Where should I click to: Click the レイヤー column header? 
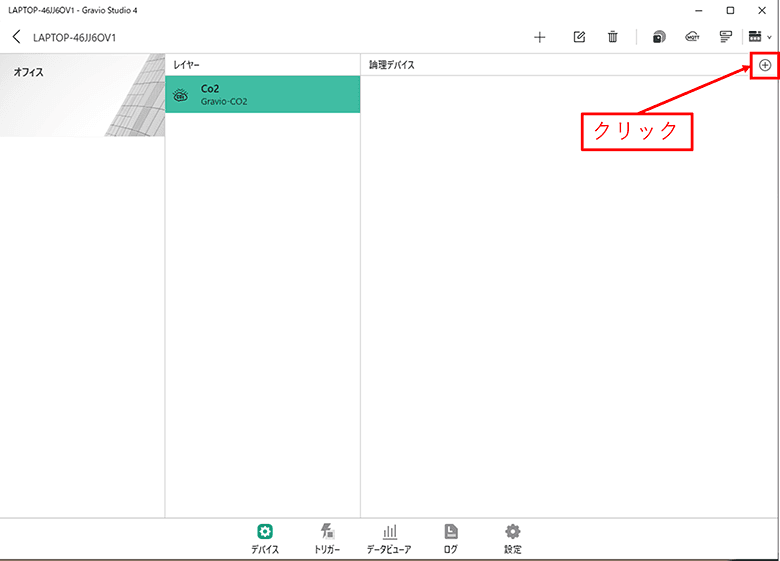click(x=186, y=65)
